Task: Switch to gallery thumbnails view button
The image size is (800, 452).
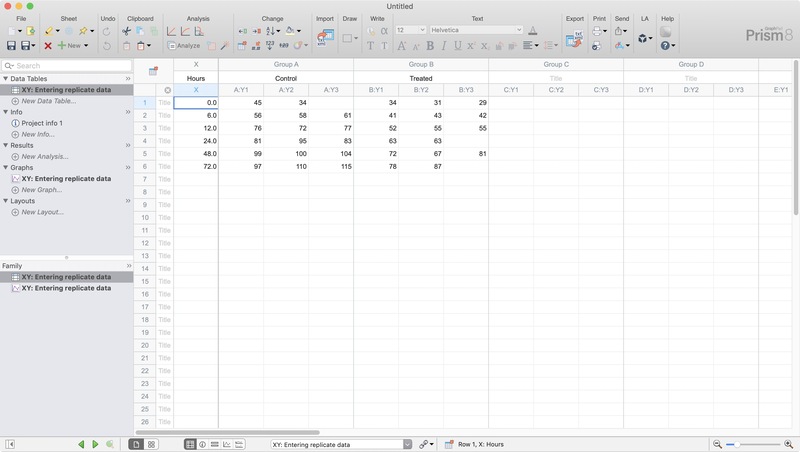Action: tap(151, 444)
